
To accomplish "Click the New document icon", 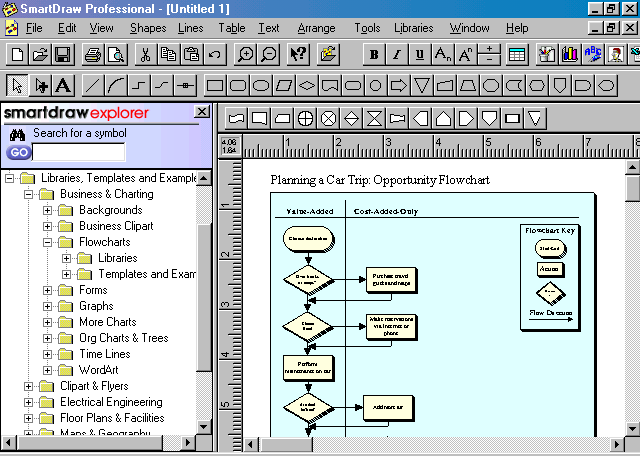I will point(17,55).
